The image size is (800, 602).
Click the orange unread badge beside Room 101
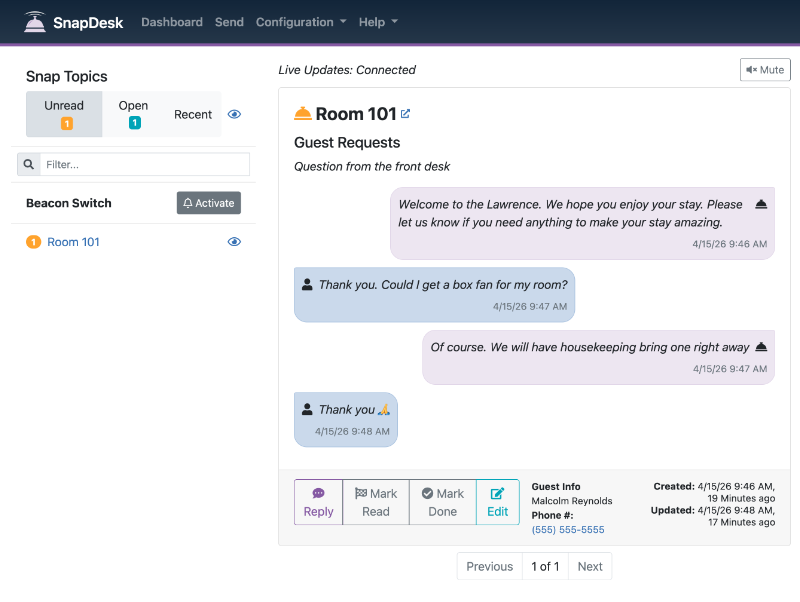click(x=33, y=242)
